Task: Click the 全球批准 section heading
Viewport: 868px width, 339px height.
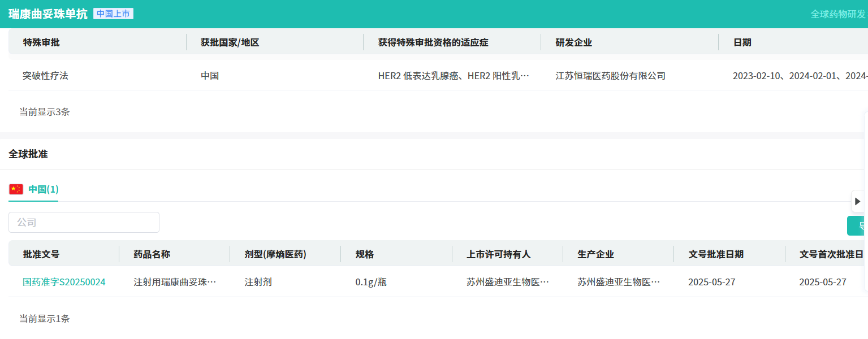Action: 28,154
